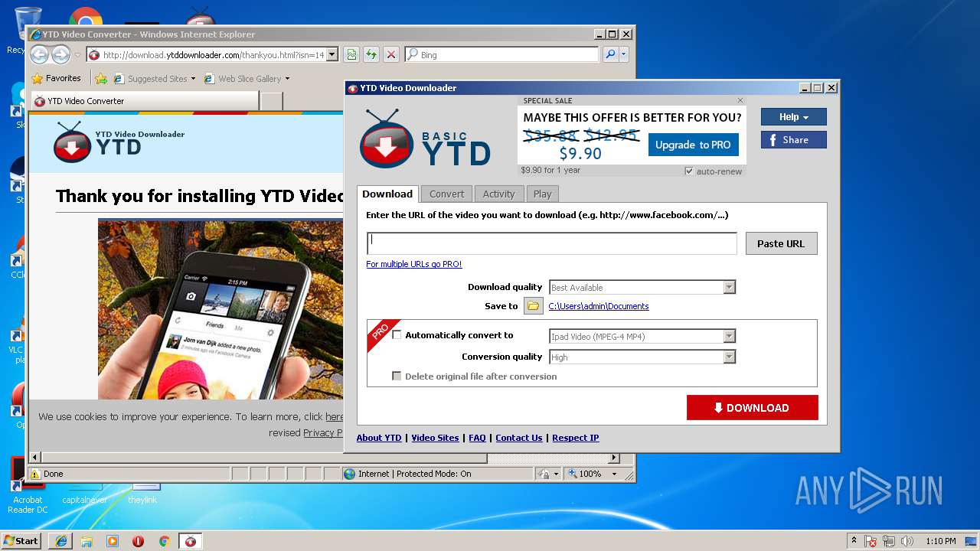Open the Favorites star button in IE

(x=56, y=78)
